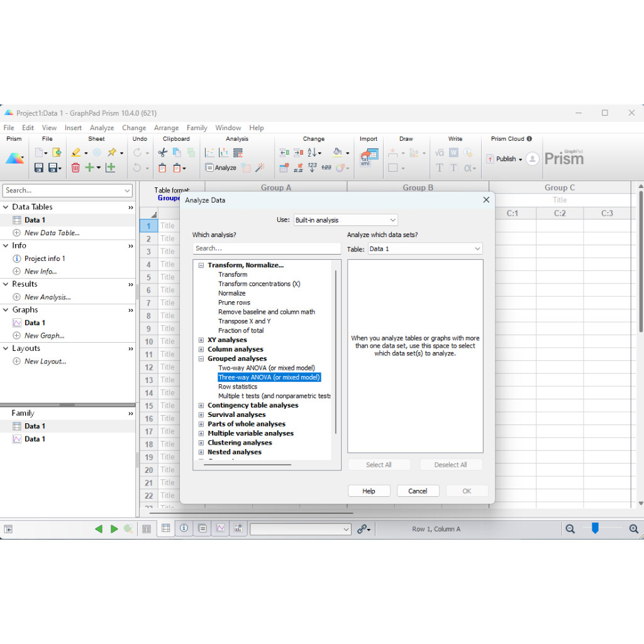This screenshot has height=644, width=644.
Task: Click the yellow Highlight marker icon
Action: pyautogui.click(x=76, y=152)
